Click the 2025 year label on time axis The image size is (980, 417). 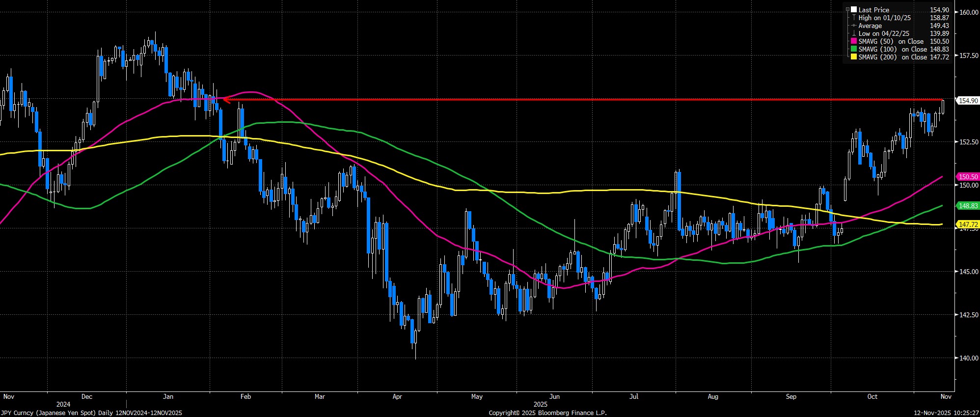click(x=541, y=404)
